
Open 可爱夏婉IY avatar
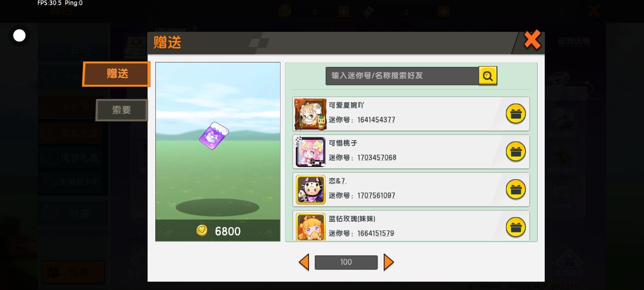pos(310,114)
